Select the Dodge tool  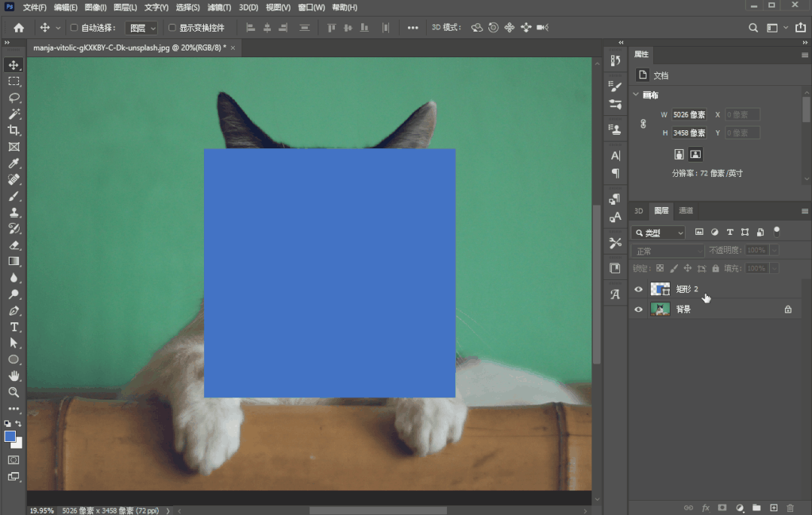click(14, 294)
